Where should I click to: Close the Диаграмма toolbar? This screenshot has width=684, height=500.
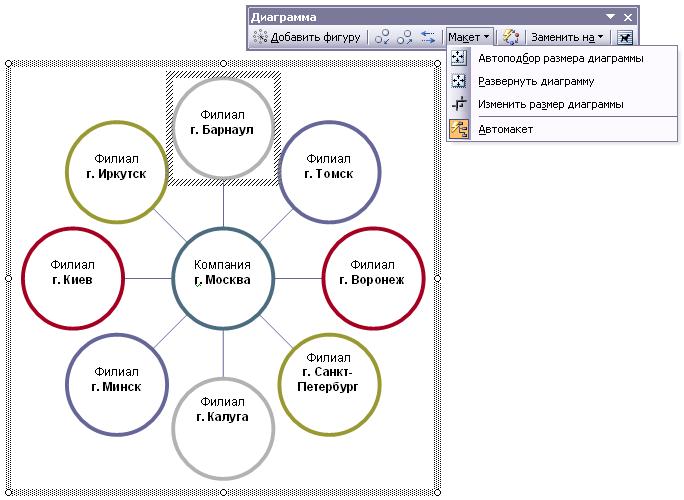[628, 17]
